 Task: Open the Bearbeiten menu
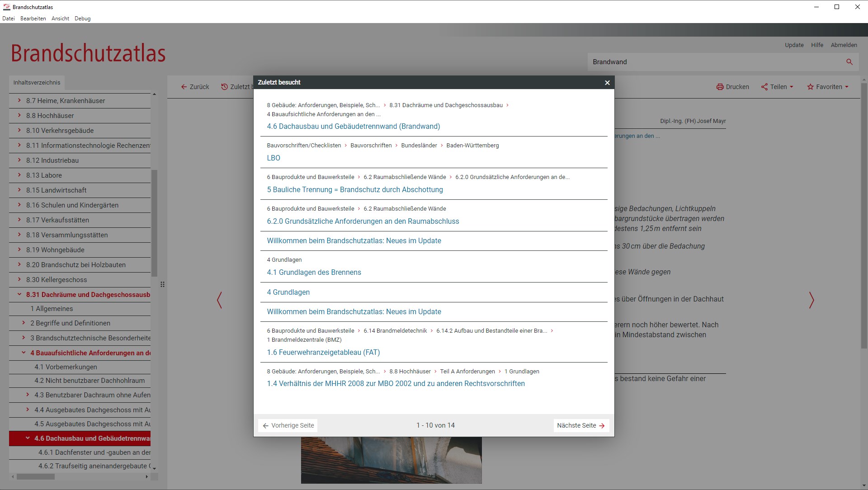pyautogui.click(x=33, y=19)
